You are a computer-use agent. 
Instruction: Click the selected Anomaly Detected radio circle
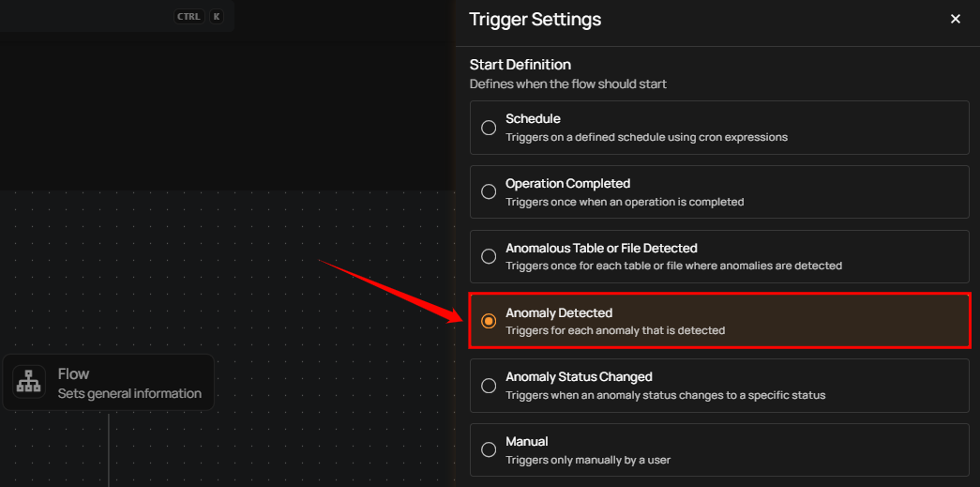pos(489,321)
